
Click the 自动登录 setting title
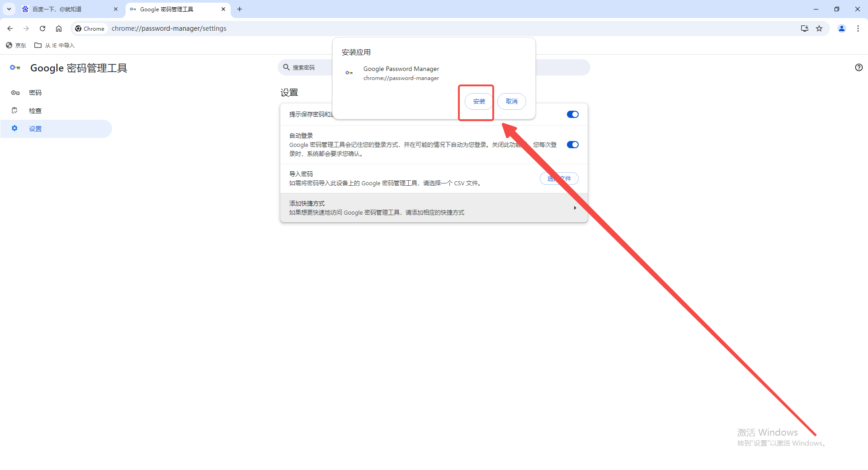click(x=301, y=136)
